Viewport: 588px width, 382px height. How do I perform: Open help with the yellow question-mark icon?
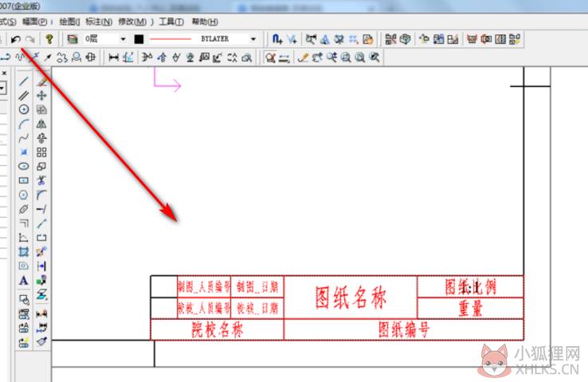[x=49, y=38]
